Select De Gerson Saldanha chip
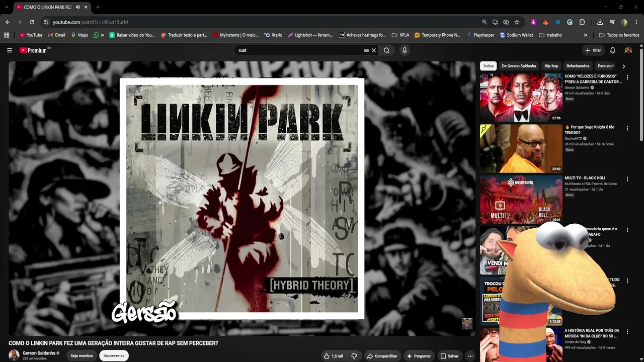This screenshot has height=362, width=644. 519,66
